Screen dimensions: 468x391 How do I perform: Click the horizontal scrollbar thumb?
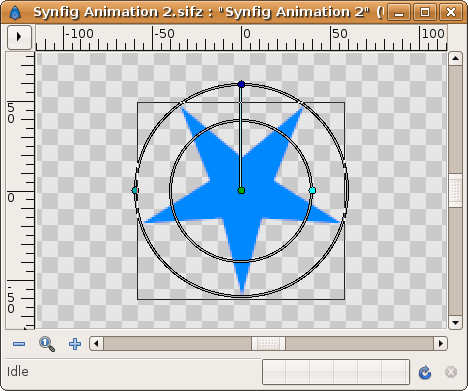tap(268, 343)
